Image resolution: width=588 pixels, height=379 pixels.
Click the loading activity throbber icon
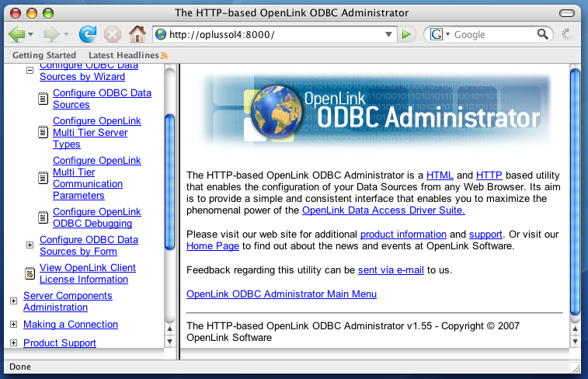[x=566, y=34]
